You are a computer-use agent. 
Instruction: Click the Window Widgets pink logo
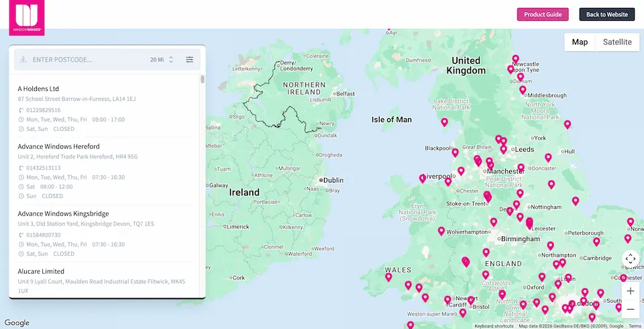coord(27,17)
